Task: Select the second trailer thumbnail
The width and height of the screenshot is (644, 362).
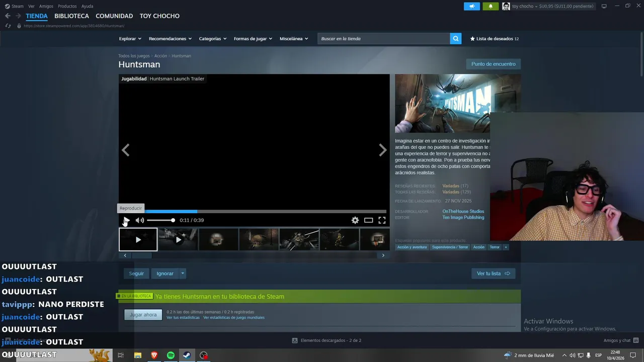Action: click(x=178, y=239)
